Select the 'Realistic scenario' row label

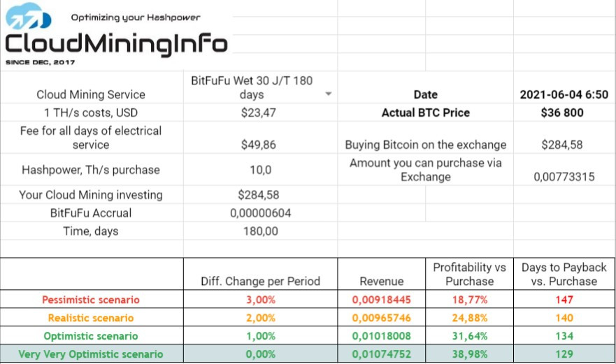[91, 318]
